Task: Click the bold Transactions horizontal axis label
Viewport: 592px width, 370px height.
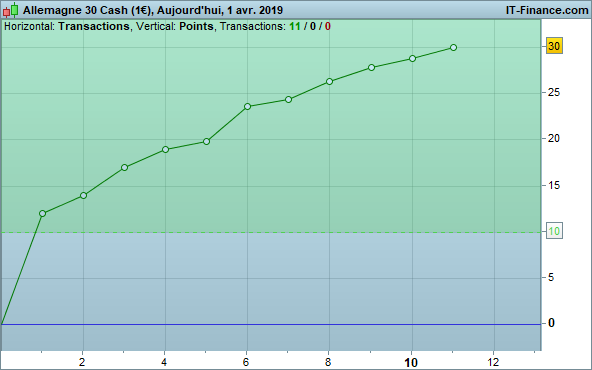Action: click(x=94, y=26)
